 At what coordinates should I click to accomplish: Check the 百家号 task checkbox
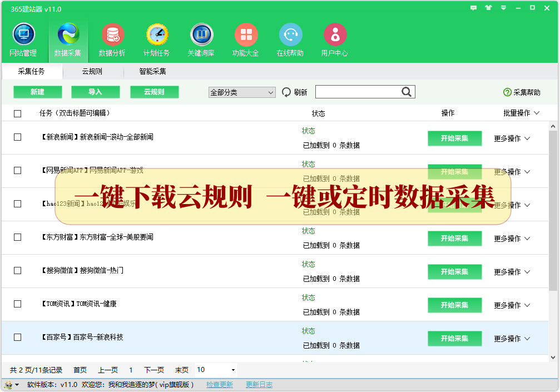pyautogui.click(x=17, y=338)
